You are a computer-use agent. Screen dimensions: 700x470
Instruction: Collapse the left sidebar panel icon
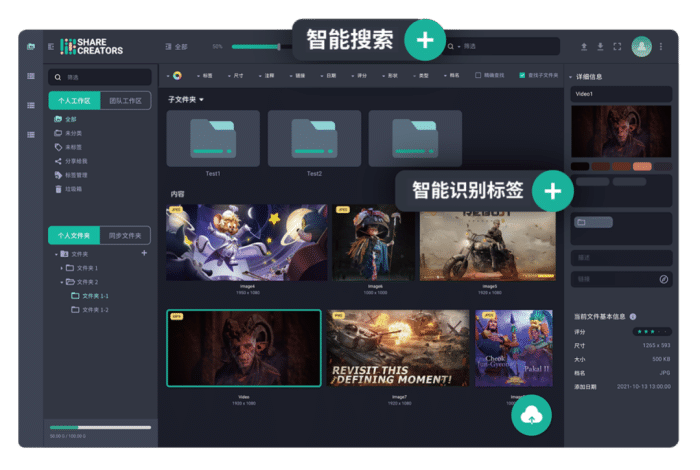51,46
